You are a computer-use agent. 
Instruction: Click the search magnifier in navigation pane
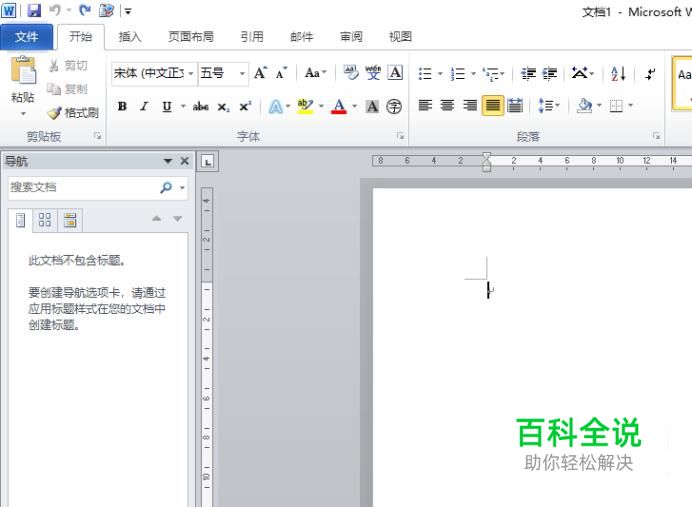(x=166, y=188)
